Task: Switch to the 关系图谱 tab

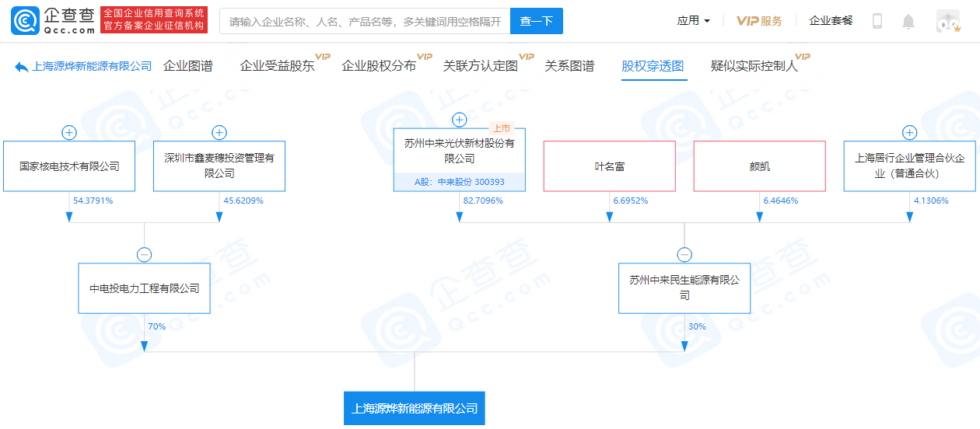Action: click(x=569, y=66)
